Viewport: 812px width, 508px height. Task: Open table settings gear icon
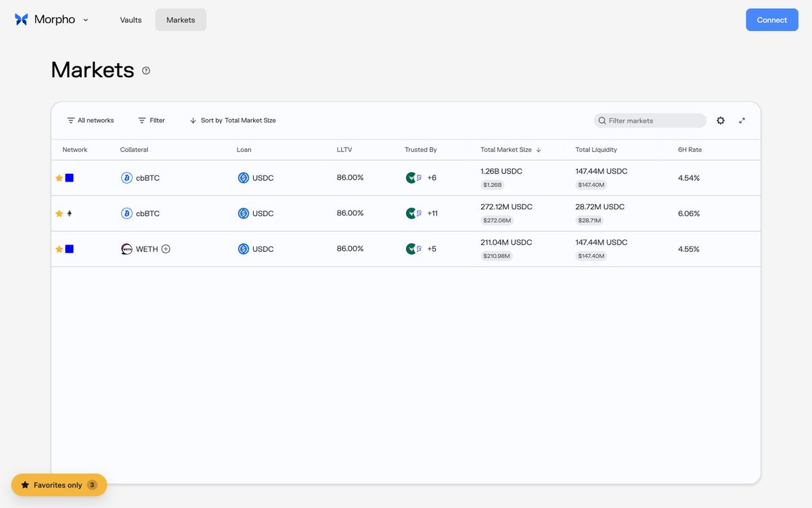coord(721,121)
